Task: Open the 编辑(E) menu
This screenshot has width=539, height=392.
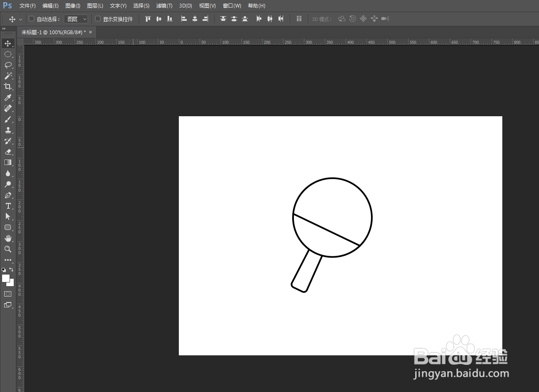Action: pos(50,6)
